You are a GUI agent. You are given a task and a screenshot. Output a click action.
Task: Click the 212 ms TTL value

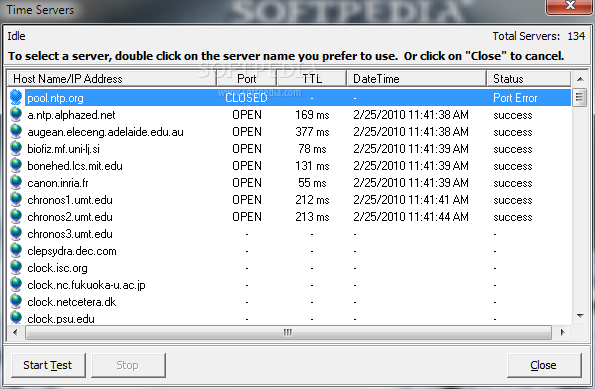[312, 200]
